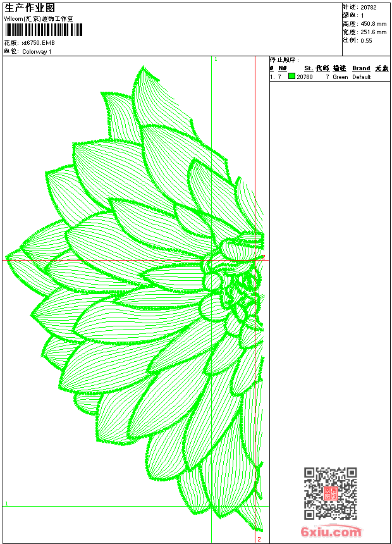
Task: Select the Default brand cell
Action: click(362, 77)
